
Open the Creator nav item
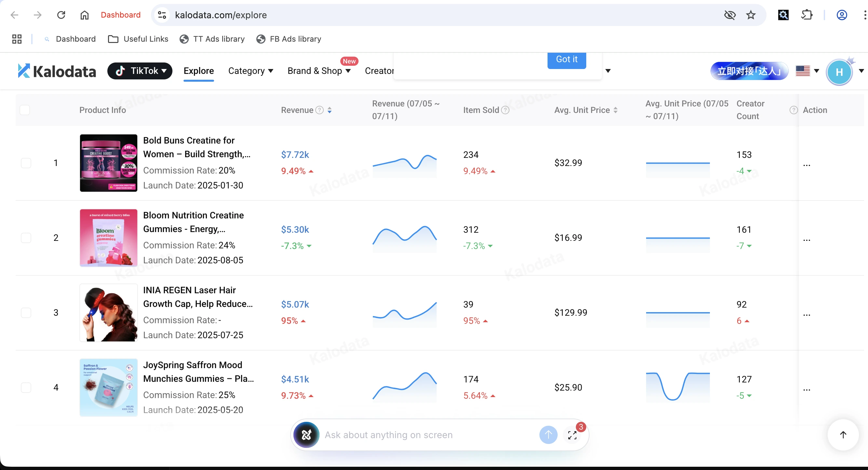point(379,71)
